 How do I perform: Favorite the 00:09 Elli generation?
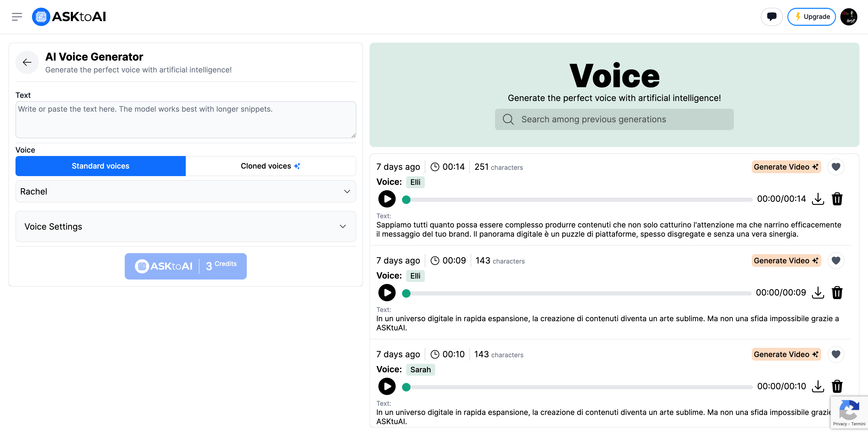tap(836, 260)
